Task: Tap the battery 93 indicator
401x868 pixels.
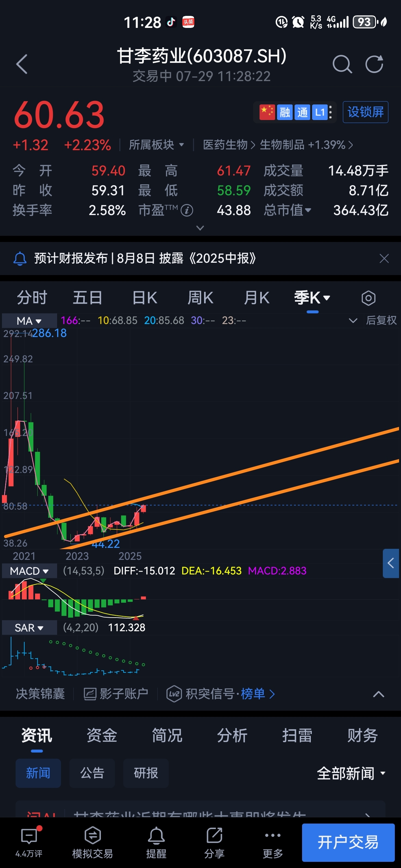Action: point(365,22)
